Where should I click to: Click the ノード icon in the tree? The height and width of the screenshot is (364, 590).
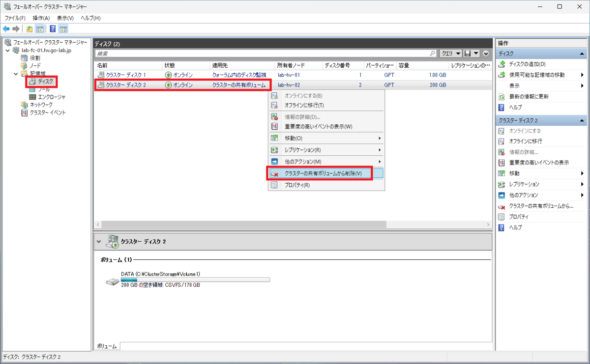tap(24, 65)
